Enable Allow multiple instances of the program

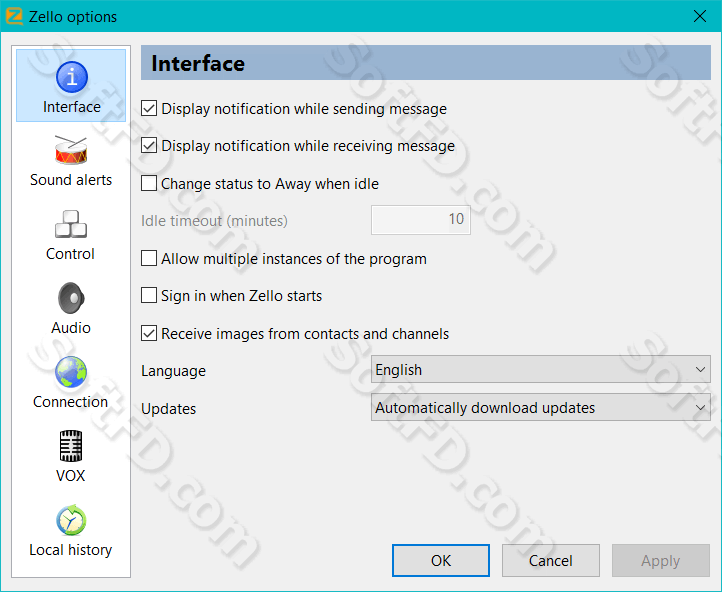(x=149, y=258)
